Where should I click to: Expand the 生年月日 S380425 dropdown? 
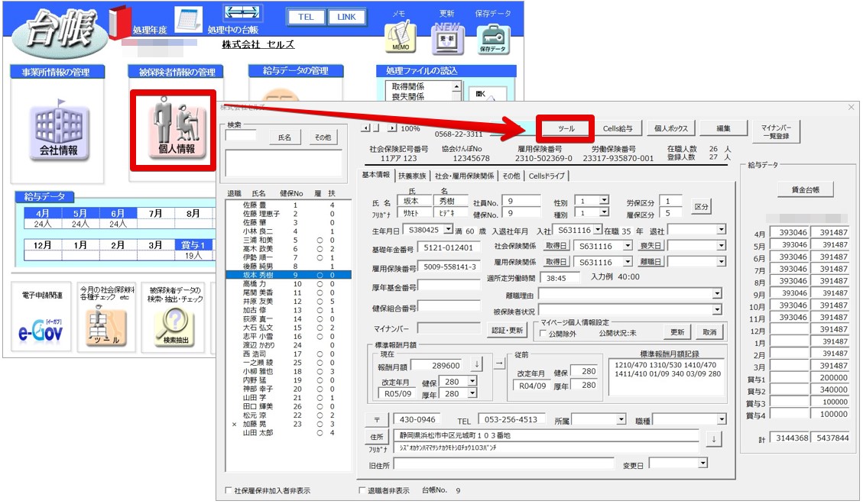point(448,230)
